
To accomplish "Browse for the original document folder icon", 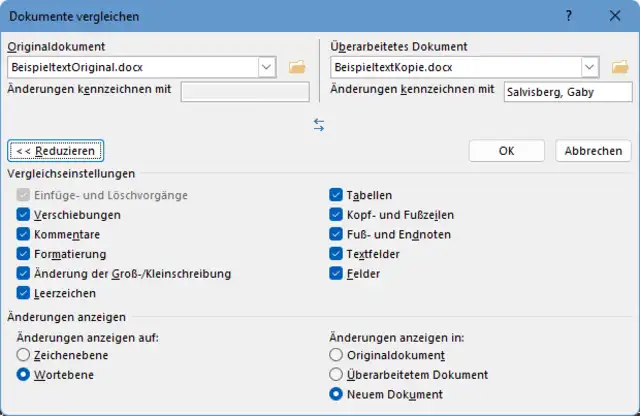I will tap(296, 67).
